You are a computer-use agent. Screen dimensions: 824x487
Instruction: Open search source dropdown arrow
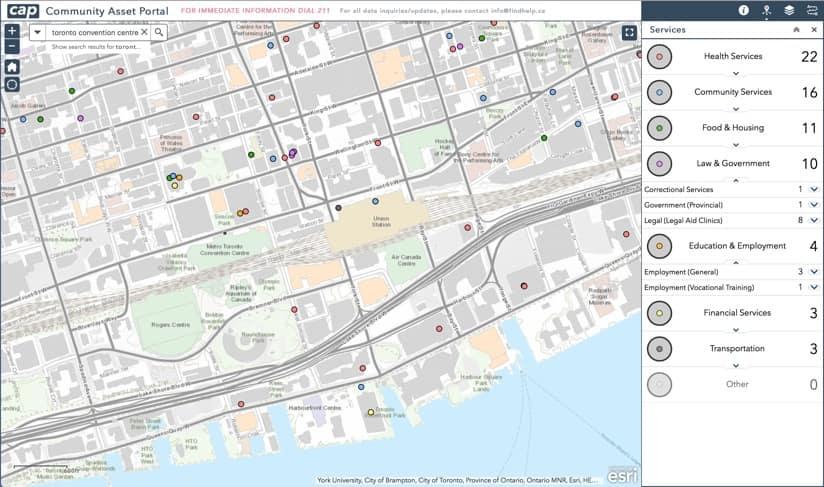pyautogui.click(x=37, y=32)
